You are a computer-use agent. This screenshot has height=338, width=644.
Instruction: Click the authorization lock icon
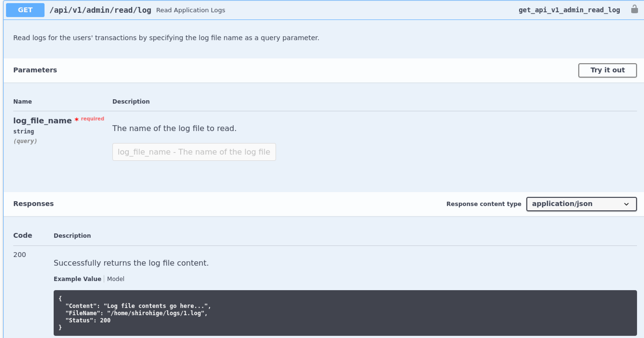pyautogui.click(x=634, y=9)
